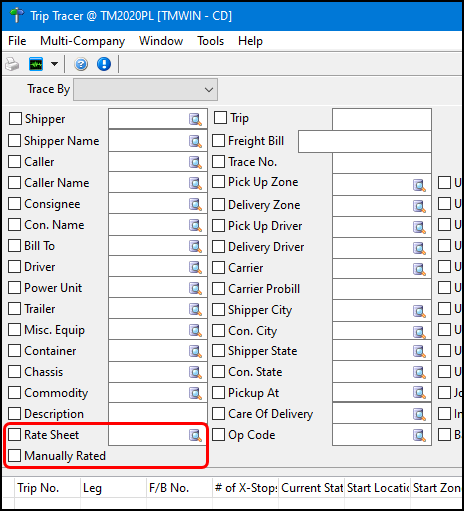Tick the Power Unit checkbox
Image resolution: width=464 pixels, height=511 pixels.
click(x=14, y=287)
